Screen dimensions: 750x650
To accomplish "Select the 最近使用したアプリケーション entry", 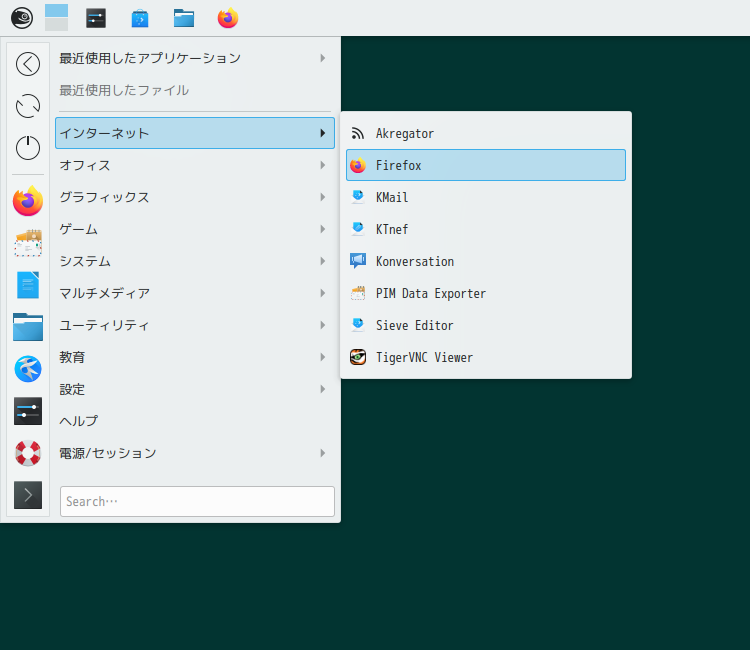I will tap(195, 58).
